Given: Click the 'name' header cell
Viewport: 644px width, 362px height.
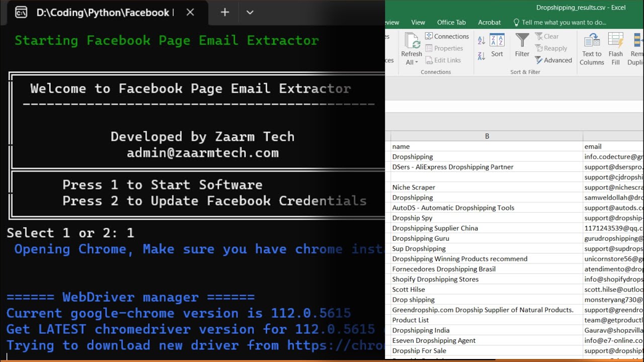Looking at the screenshot, I should 487,146.
